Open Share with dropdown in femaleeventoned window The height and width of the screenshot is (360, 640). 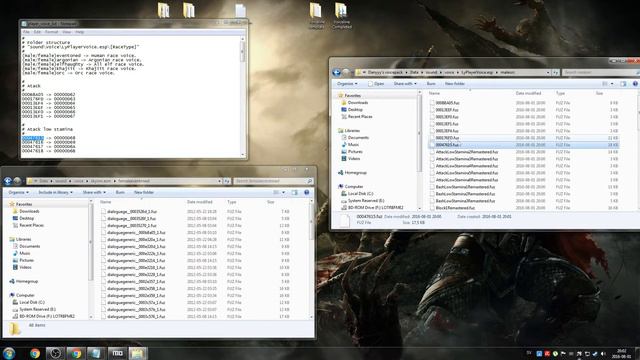[x=94, y=192]
